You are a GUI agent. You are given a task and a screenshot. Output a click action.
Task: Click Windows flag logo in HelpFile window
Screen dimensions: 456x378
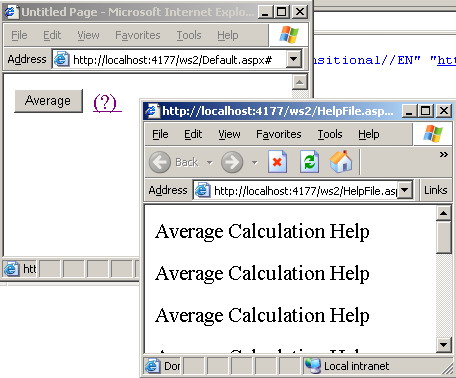(x=433, y=134)
